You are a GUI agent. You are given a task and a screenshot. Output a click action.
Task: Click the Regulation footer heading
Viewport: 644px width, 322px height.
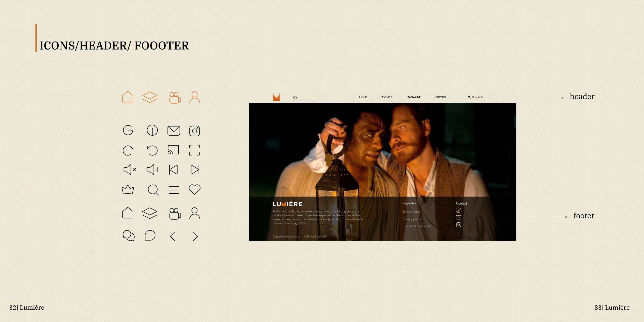(x=410, y=203)
